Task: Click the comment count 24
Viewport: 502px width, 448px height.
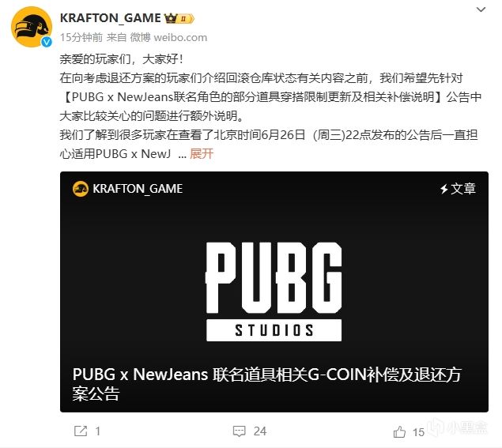Action: [259, 431]
